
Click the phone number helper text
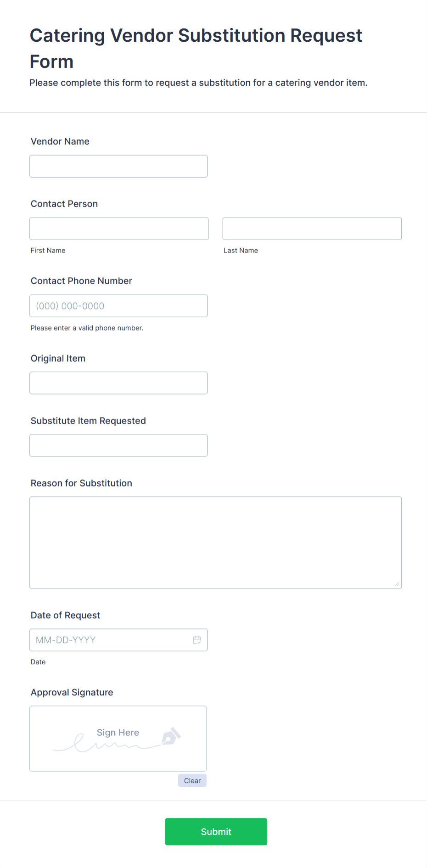(87, 328)
